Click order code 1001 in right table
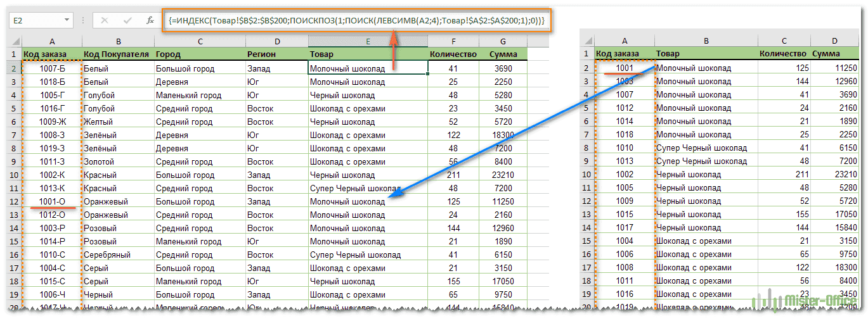 click(x=624, y=68)
